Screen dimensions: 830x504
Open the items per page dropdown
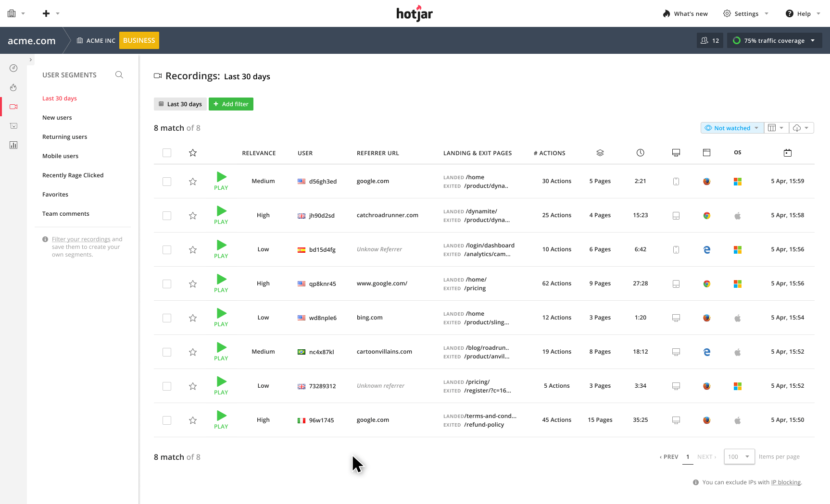[739, 456]
